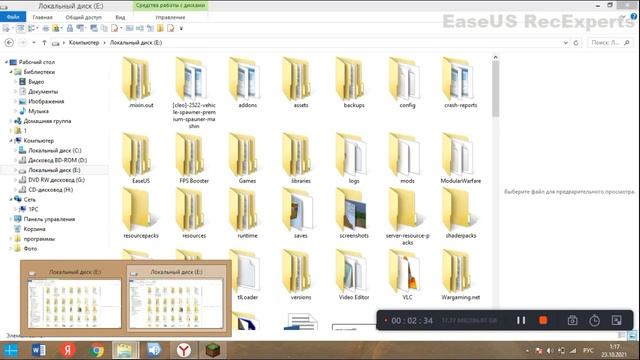This screenshot has height=360, width=640.
Task: Select Локальный диск (E:) breadcrumb segment
Action: point(136,42)
